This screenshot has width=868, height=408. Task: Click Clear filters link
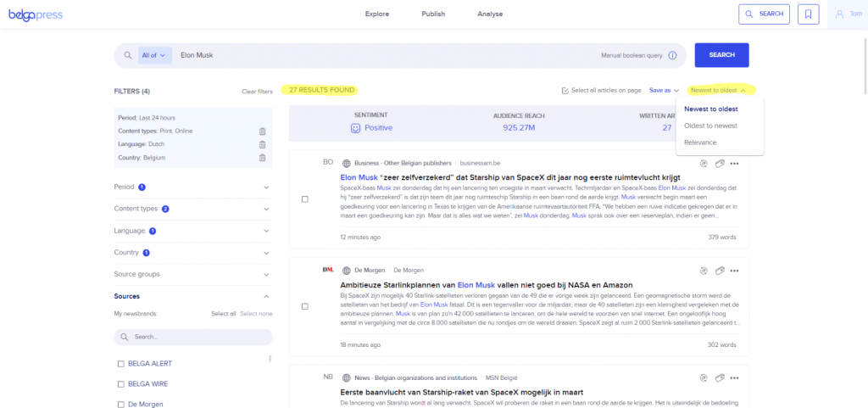pos(257,92)
